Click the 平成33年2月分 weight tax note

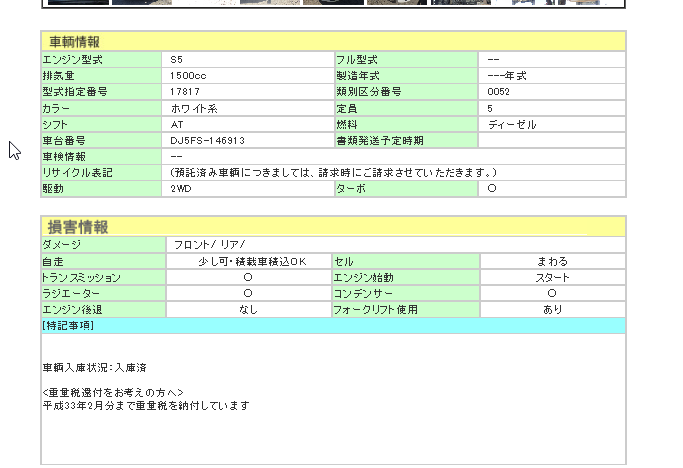[x=145, y=406]
